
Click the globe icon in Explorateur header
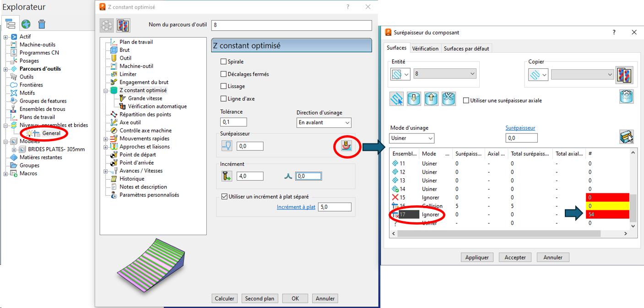26,24
